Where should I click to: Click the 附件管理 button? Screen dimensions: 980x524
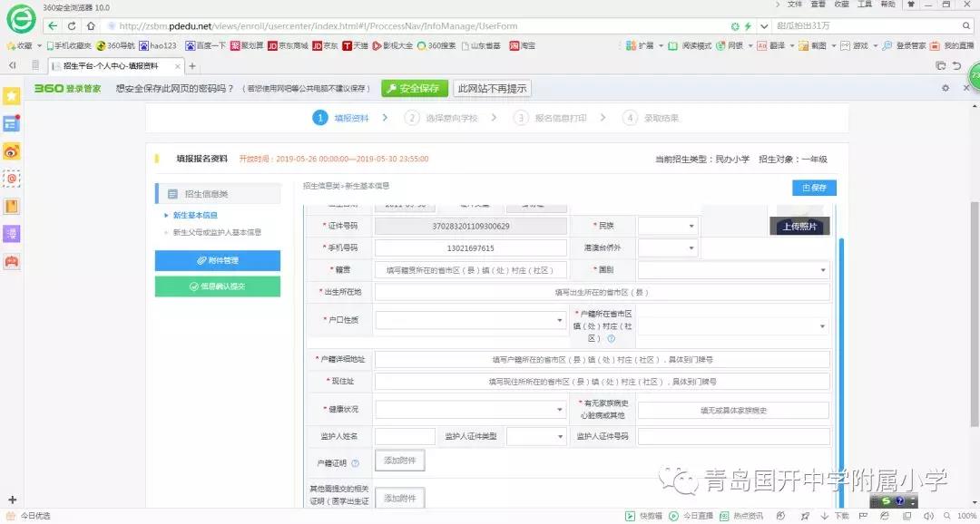218,260
